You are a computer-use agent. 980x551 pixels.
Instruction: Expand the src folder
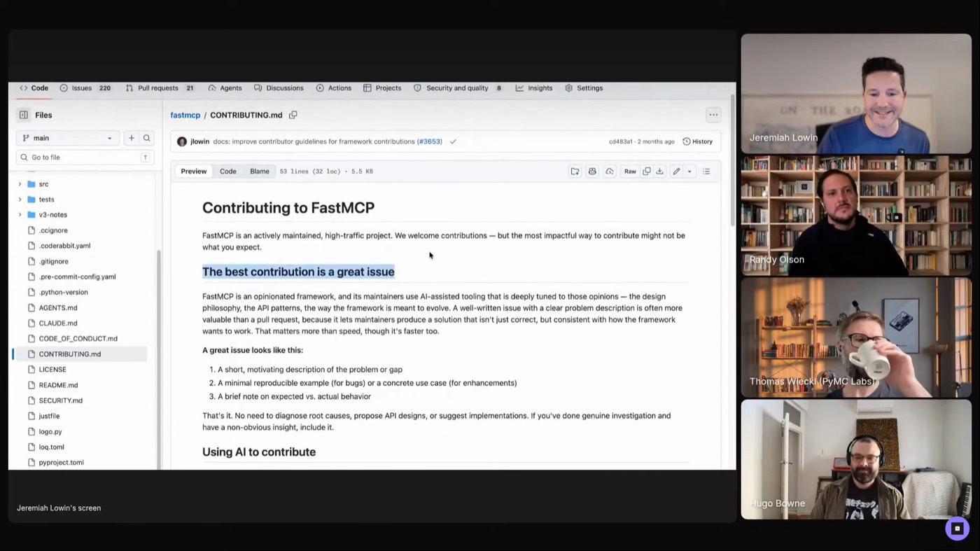point(20,184)
